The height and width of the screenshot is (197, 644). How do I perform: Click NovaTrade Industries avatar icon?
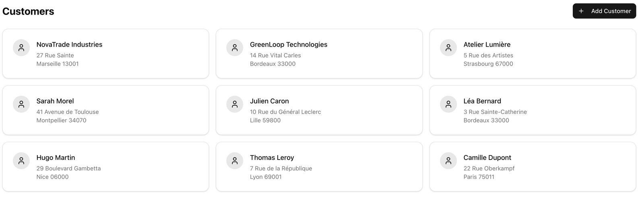point(21,48)
